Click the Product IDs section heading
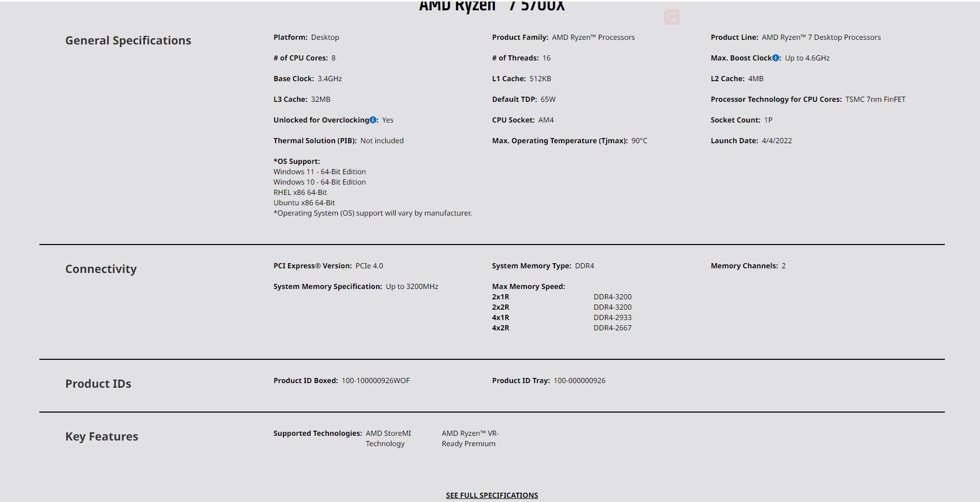 tap(98, 384)
